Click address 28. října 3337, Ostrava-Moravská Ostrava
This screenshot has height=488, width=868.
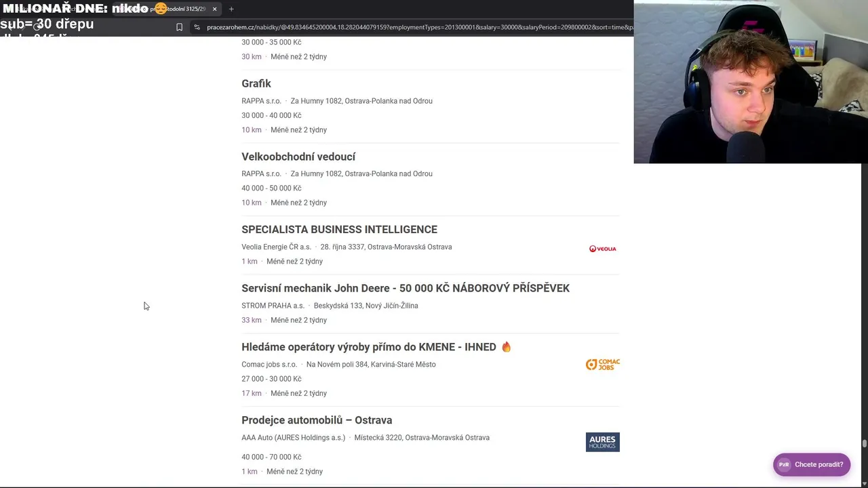pos(386,247)
